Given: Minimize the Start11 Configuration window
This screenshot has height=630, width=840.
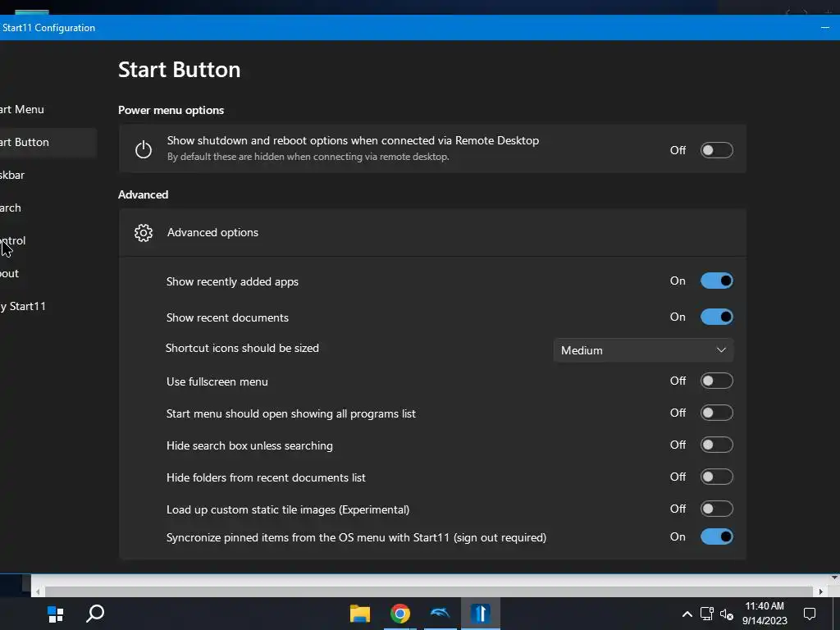Looking at the screenshot, I should 824,27.
